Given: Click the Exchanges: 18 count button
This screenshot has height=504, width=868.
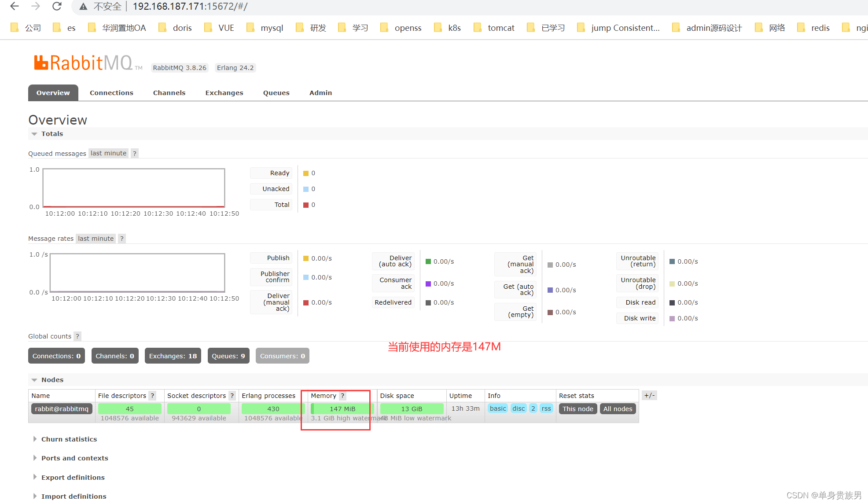Looking at the screenshot, I should click(173, 356).
